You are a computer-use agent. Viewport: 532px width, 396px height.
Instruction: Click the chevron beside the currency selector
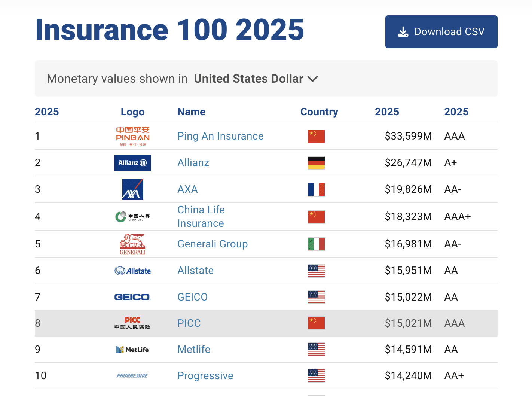point(314,79)
